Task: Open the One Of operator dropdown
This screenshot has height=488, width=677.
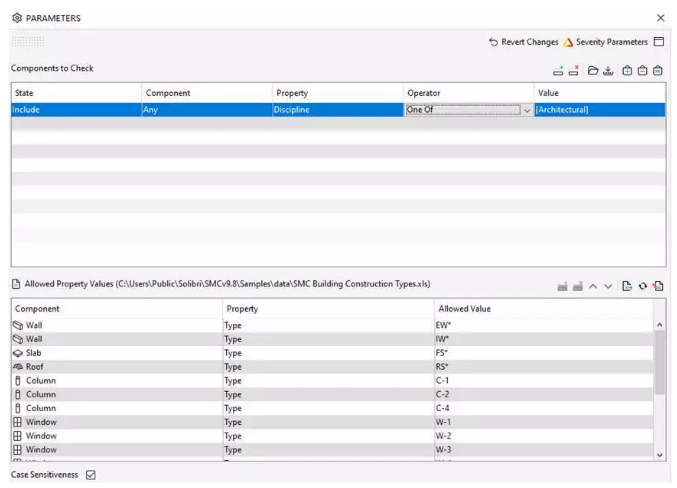Action: point(468,110)
